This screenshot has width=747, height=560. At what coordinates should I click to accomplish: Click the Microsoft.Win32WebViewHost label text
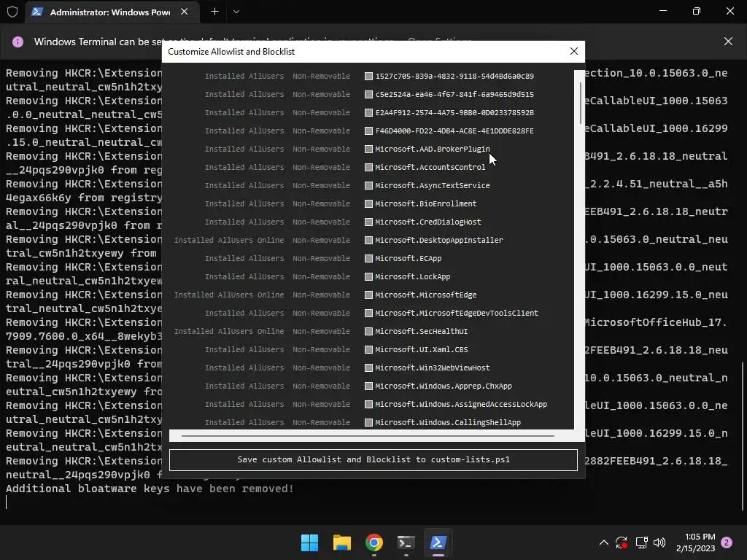(432, 368)
